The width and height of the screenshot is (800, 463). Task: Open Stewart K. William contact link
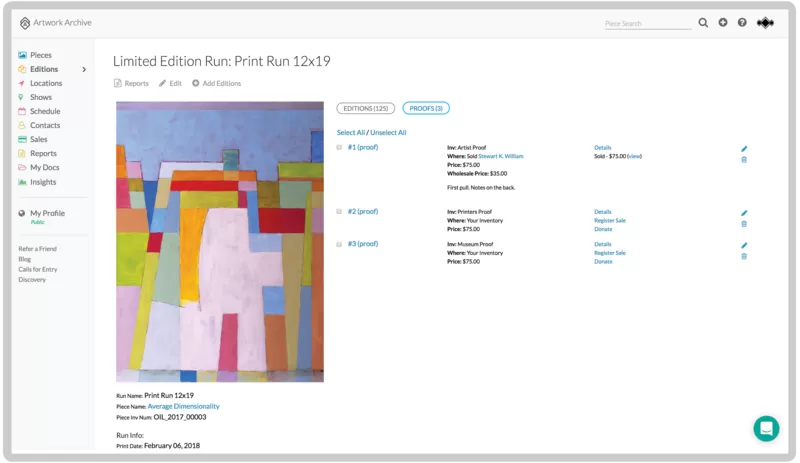point(501,156)
